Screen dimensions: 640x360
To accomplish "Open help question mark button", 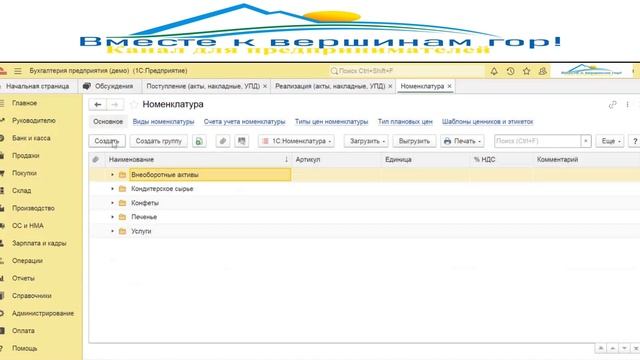I will 635,141.
